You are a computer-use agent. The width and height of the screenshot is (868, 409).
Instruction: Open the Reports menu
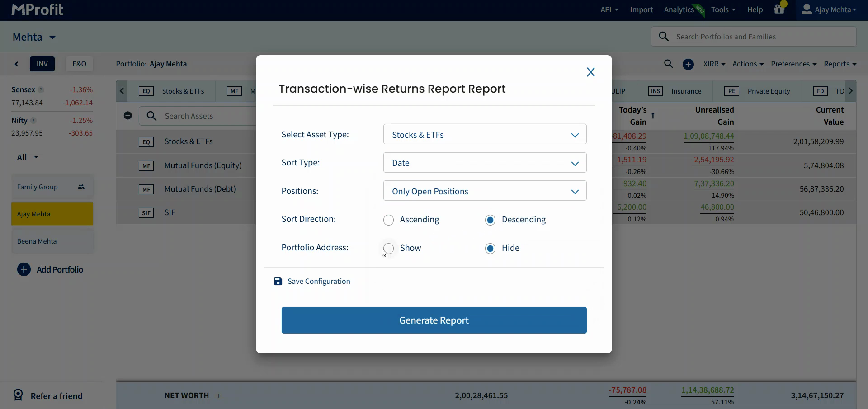coord(840,64)
